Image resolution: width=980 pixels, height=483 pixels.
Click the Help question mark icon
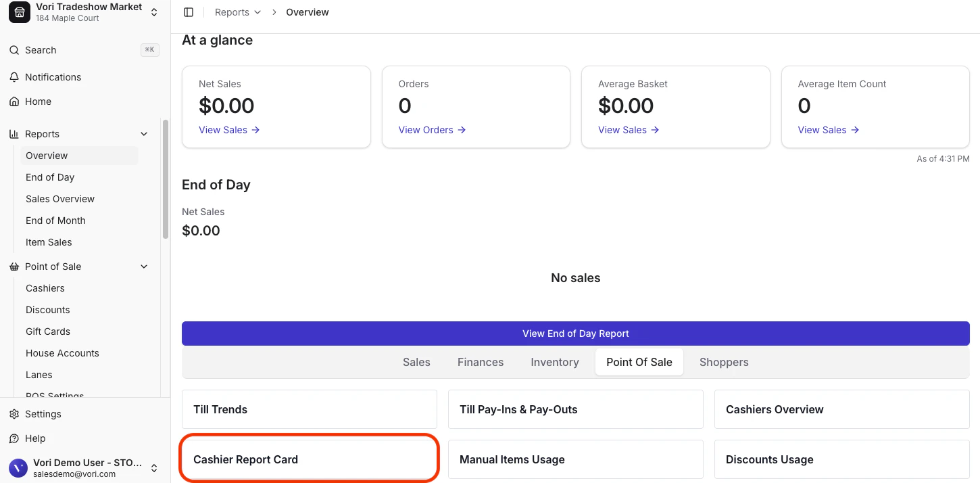[x=14, y=438]
